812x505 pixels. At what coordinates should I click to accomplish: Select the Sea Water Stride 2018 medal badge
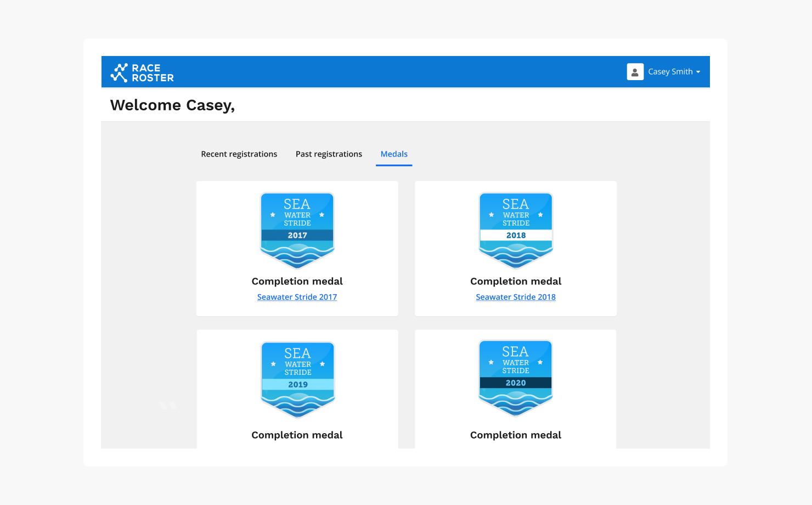516,231
